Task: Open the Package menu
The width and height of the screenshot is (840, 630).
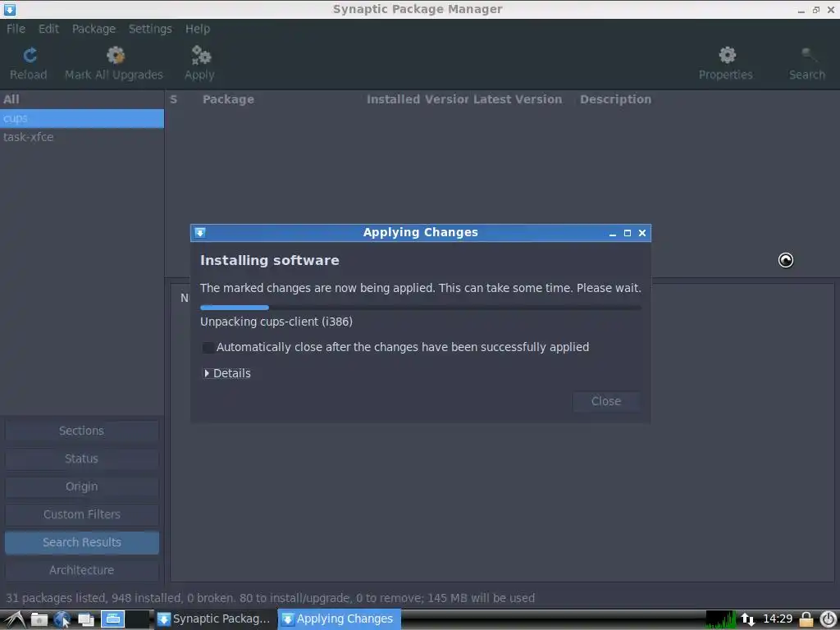Action: 94,29
